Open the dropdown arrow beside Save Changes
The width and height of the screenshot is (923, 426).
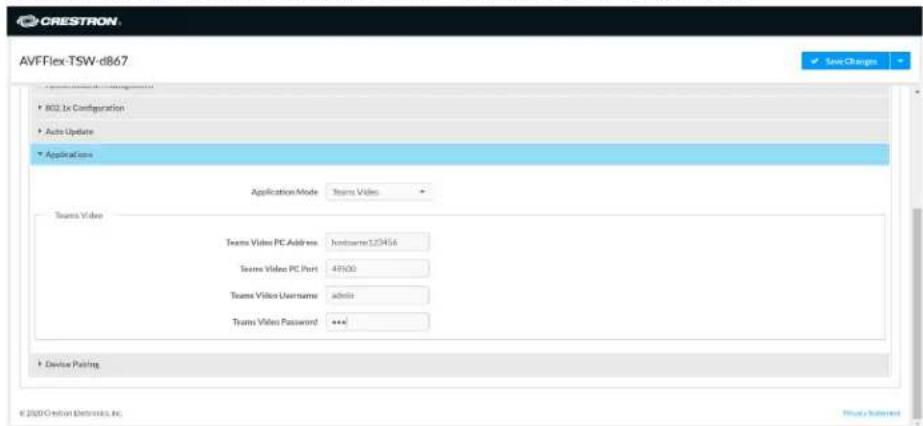point(901,61)
